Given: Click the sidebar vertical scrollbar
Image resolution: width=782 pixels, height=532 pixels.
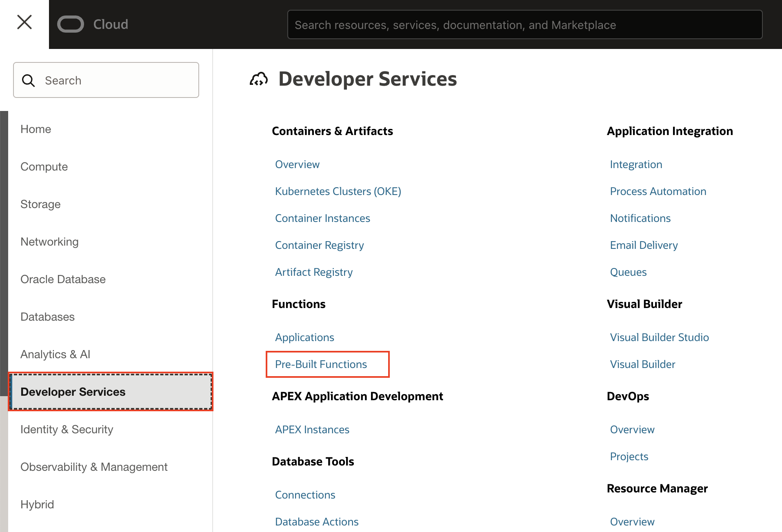Looking at the screenshot, I should tap(4, 253).
